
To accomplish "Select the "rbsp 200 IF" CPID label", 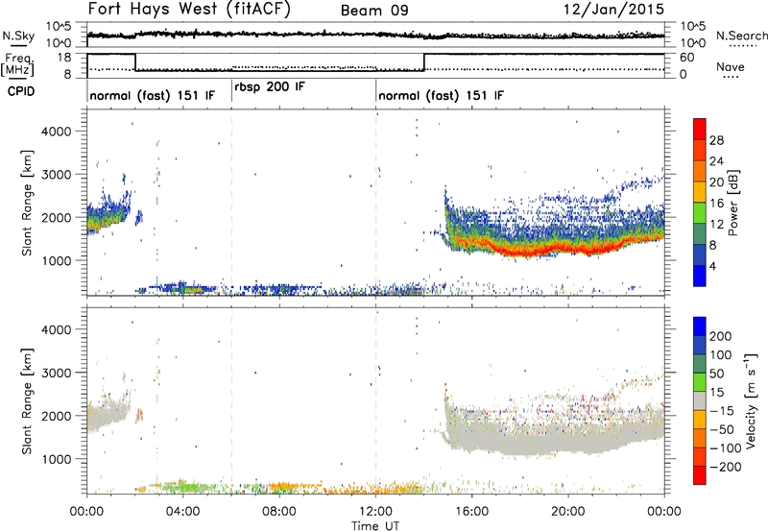I will pos(270,87).
